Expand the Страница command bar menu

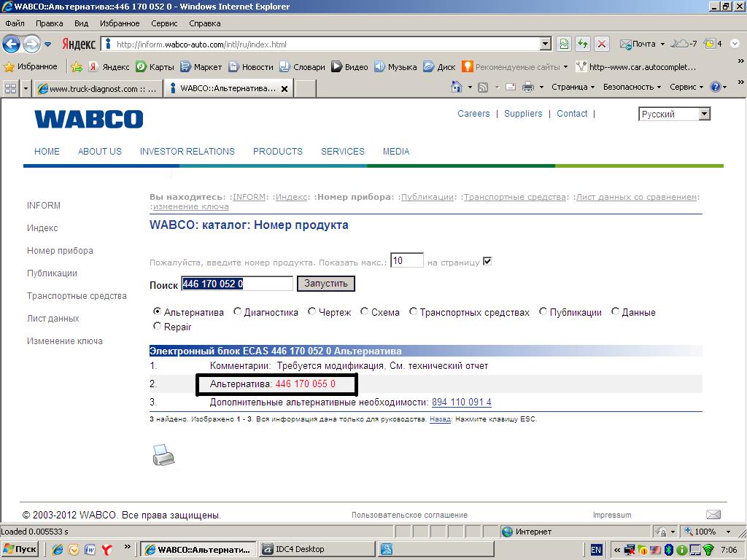pyautogui.click(x=573, y=87)
